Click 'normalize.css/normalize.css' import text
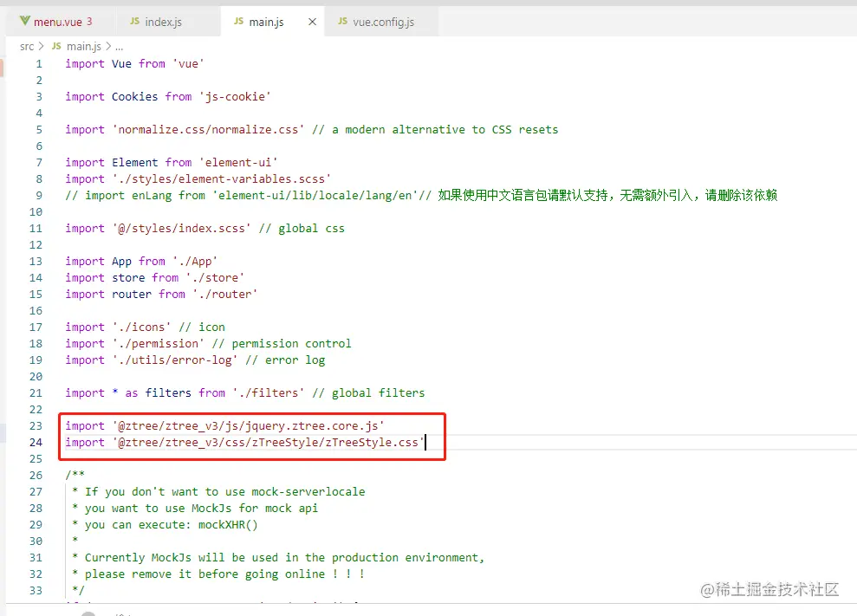857x616 pixels. pos(208,130)
